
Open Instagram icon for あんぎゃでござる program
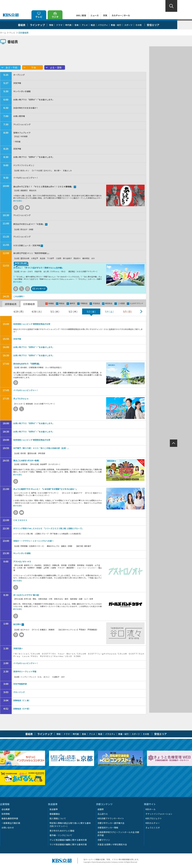22,208
